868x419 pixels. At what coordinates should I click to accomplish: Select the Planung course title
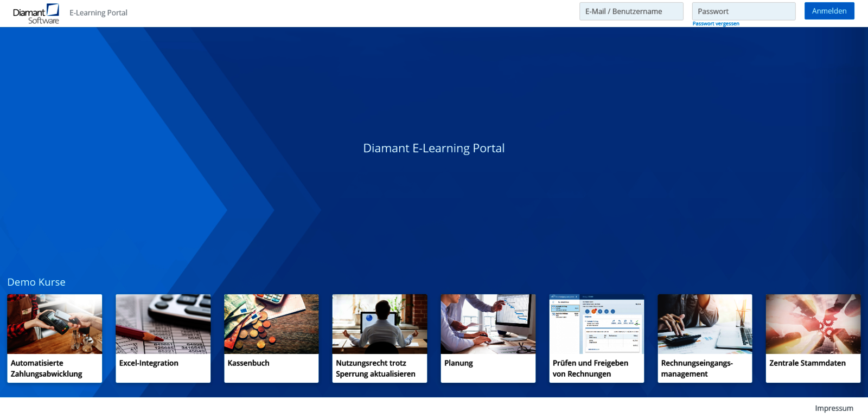coord(458,363)
